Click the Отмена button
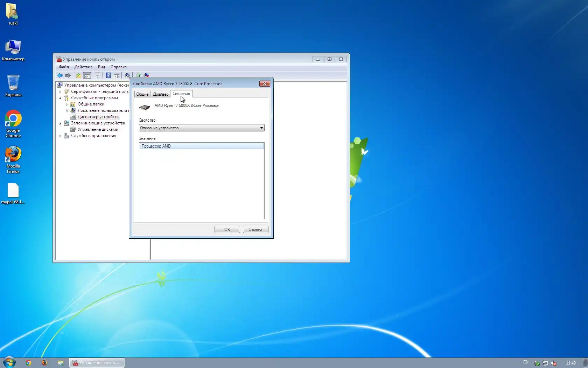Viewport: 588px width, 368px height. pyautogui.click(x=255, y=230)
